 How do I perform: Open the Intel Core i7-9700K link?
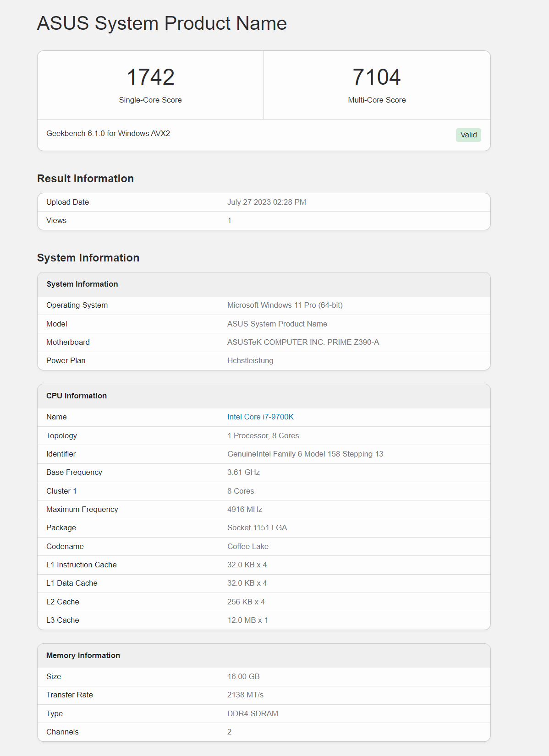click(x=260, y=417)
